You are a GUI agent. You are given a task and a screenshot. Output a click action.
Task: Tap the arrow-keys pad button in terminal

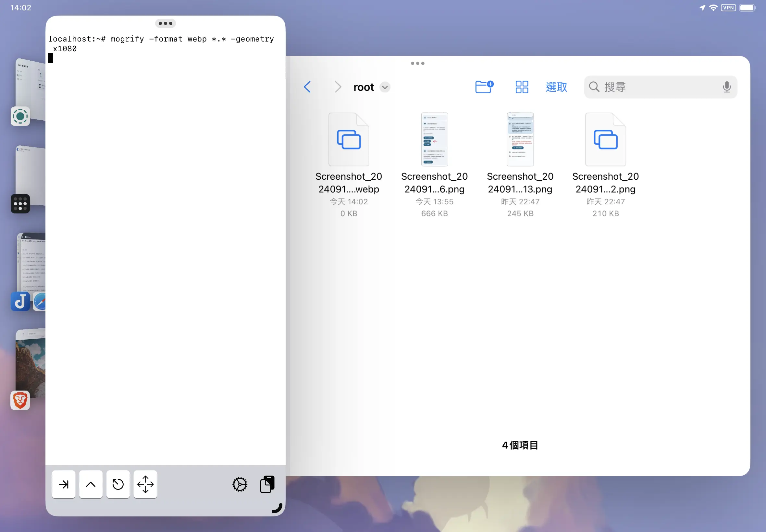point(145,484)
